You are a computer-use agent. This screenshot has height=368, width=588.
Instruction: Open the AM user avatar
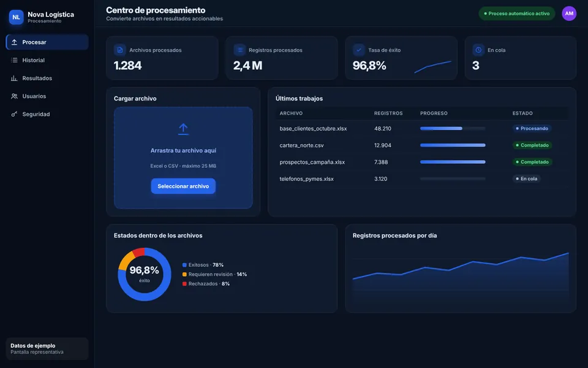click(569, 13)
